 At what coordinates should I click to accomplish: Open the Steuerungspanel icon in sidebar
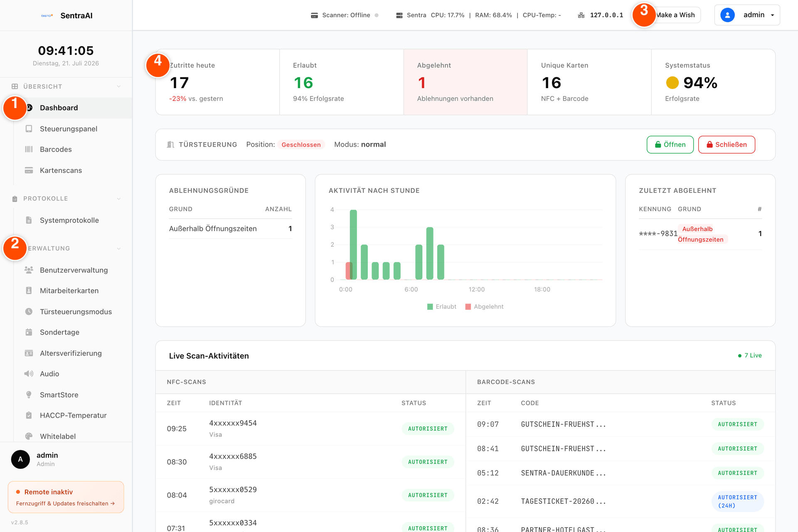pyautogui.click(x=29, y=129)
